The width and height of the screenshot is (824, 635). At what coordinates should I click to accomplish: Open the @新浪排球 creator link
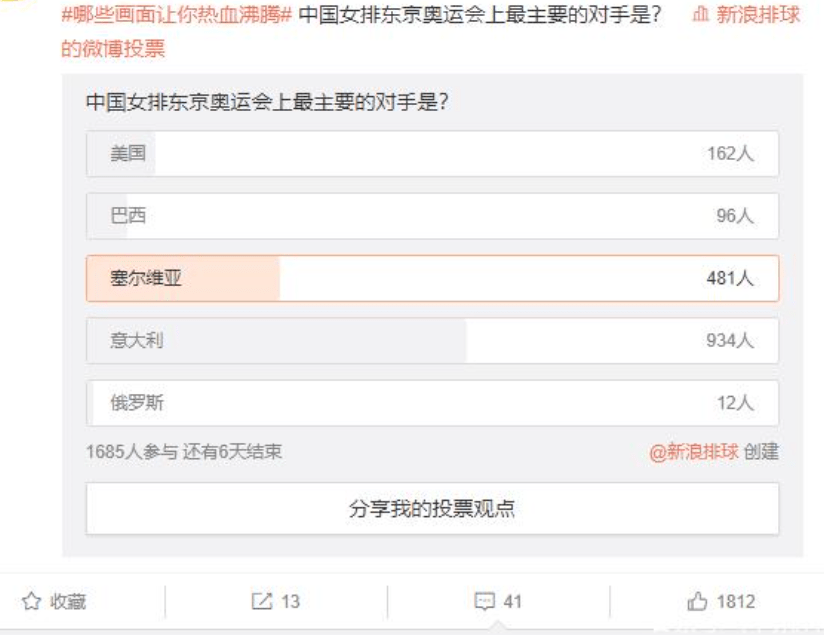coord(694,452)
